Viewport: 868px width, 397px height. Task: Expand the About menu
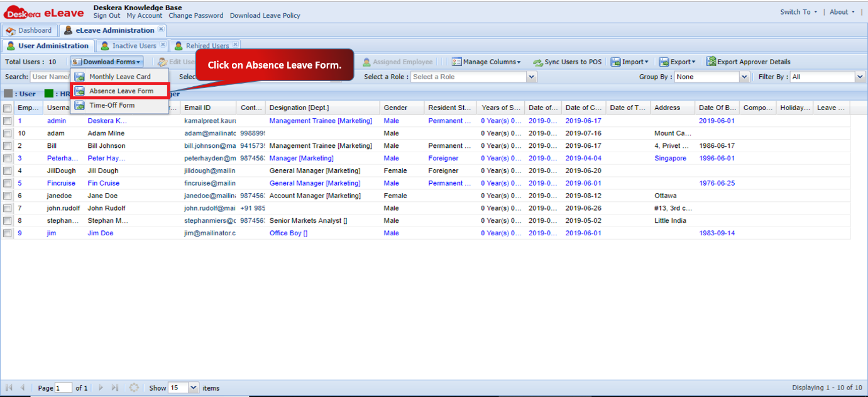(842, 12)
